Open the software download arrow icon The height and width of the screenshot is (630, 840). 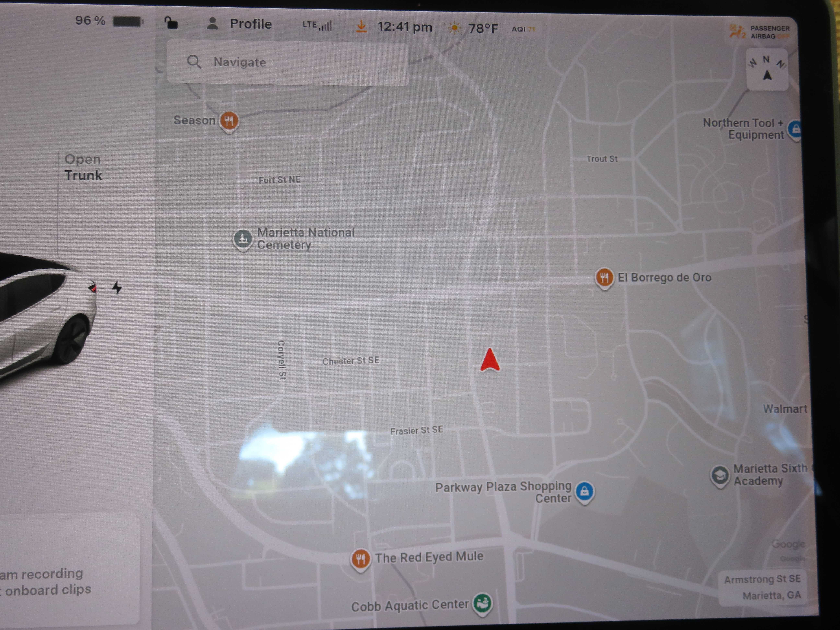[x=361, y=26]
